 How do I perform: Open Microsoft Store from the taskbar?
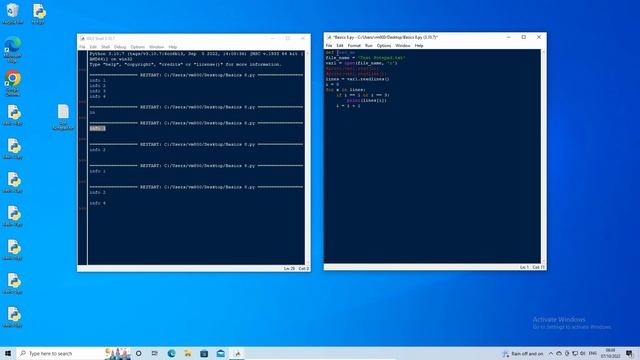204,353
